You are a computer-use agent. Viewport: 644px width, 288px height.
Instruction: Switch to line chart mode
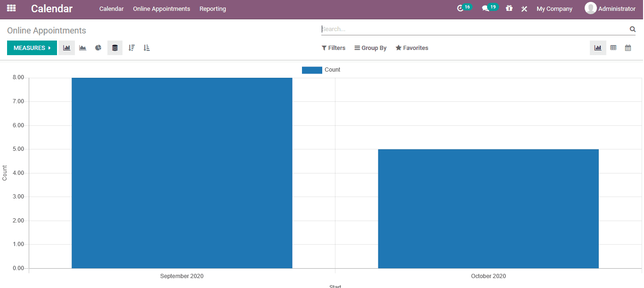(x=82, y=48)
